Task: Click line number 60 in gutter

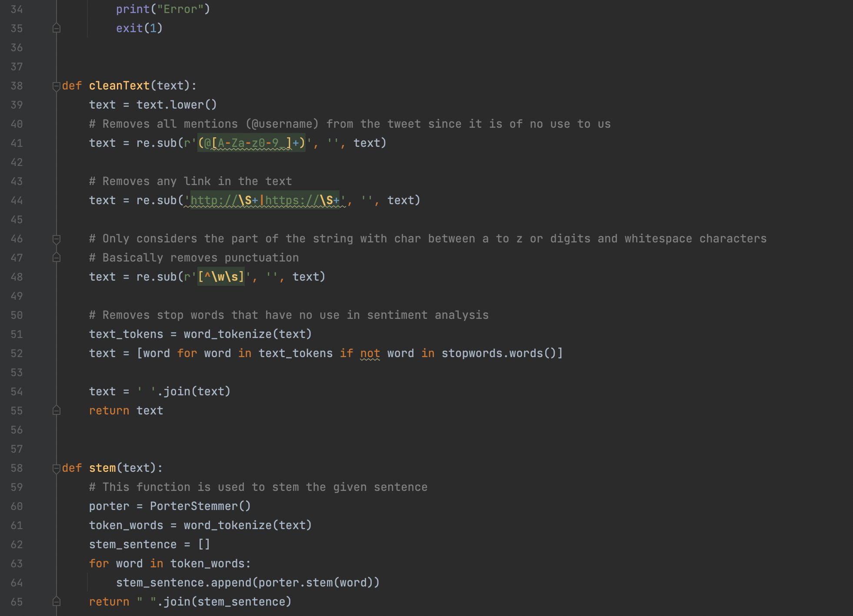Action: click(17, 507)
